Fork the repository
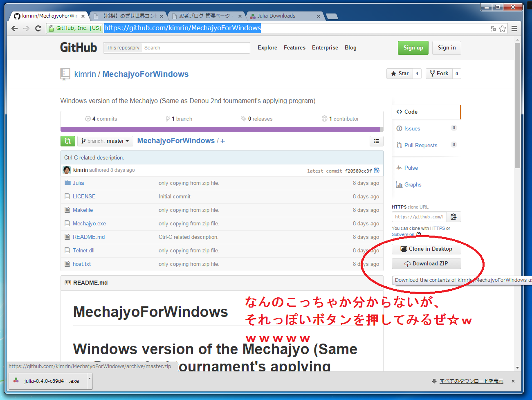 (x=439, y=74)
